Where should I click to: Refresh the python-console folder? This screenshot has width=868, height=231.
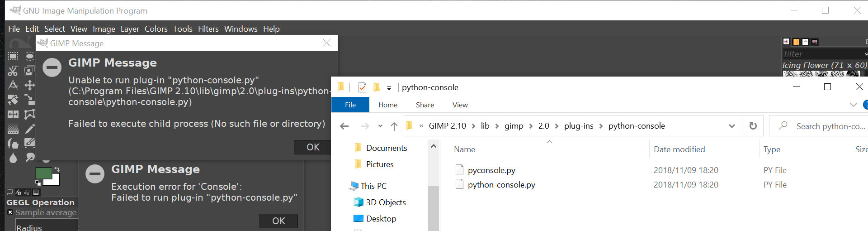(x=753, y=126)
